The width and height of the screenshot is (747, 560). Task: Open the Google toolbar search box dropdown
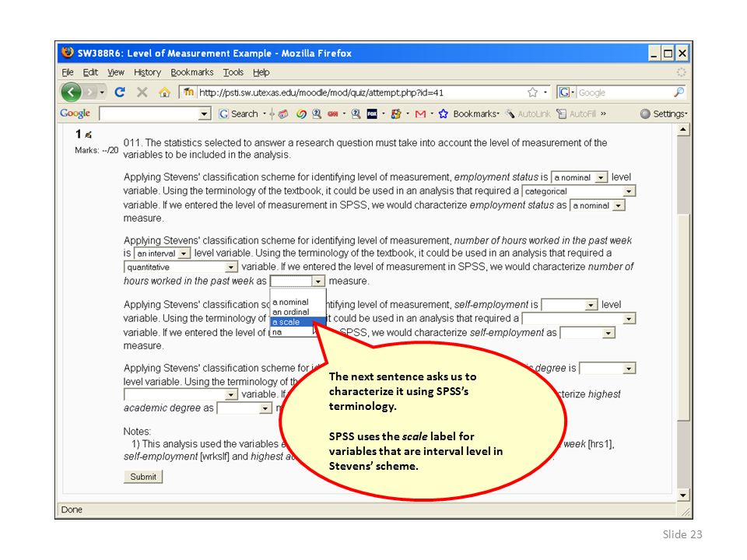pyautogui.click(x=205, y=114)
